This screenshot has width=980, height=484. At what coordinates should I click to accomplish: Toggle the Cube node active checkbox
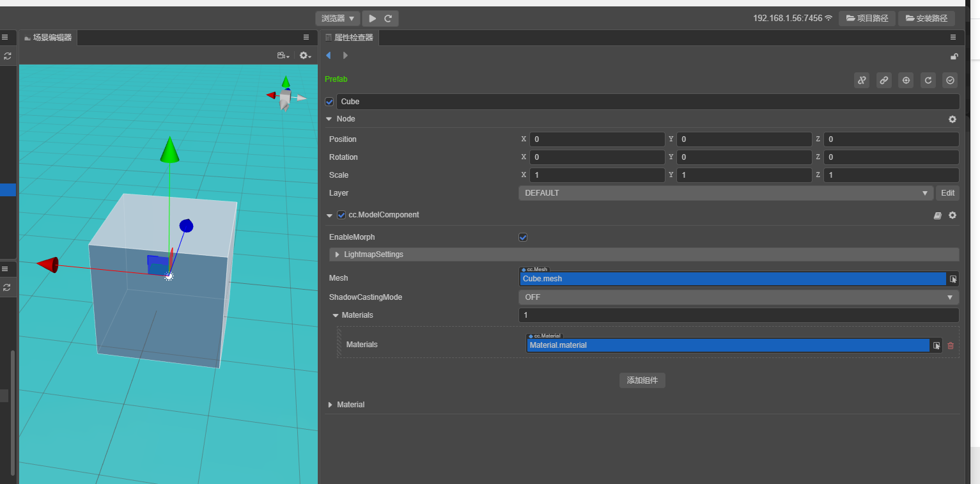329,102
